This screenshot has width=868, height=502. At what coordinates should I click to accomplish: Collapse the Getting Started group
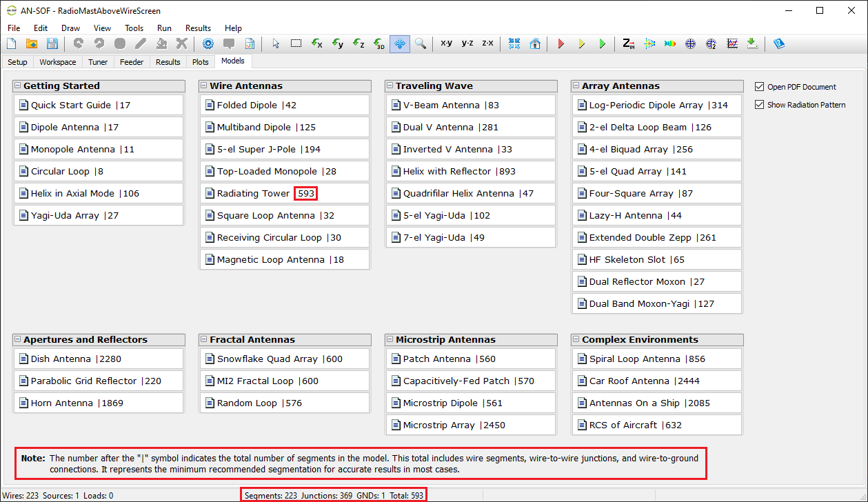click(x=17, y=86)
